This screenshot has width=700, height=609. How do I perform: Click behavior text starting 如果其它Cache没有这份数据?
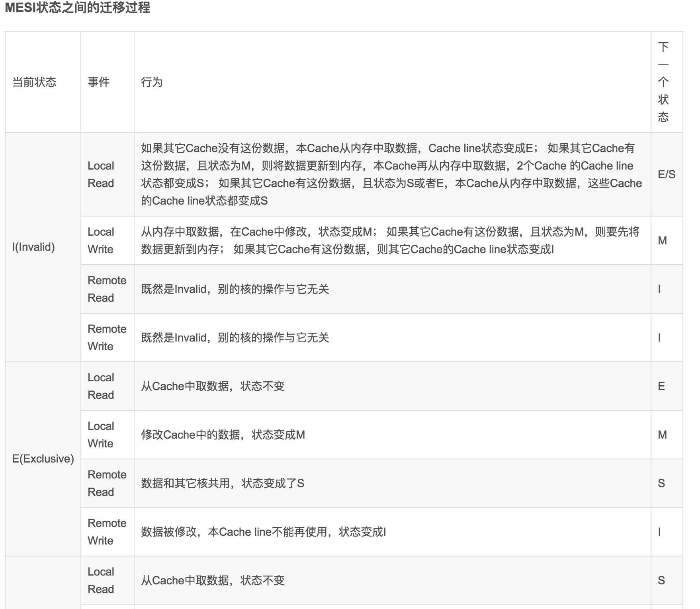coord(391,174)
